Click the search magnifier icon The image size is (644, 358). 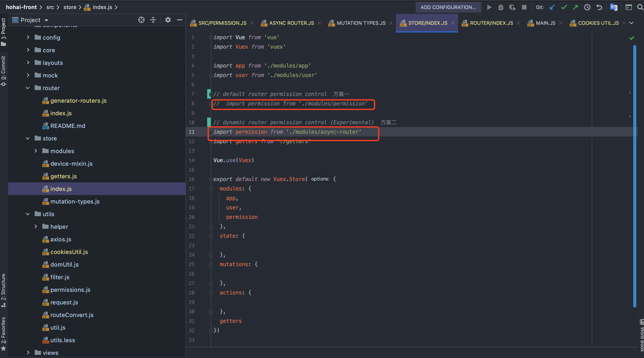point(640,7)
